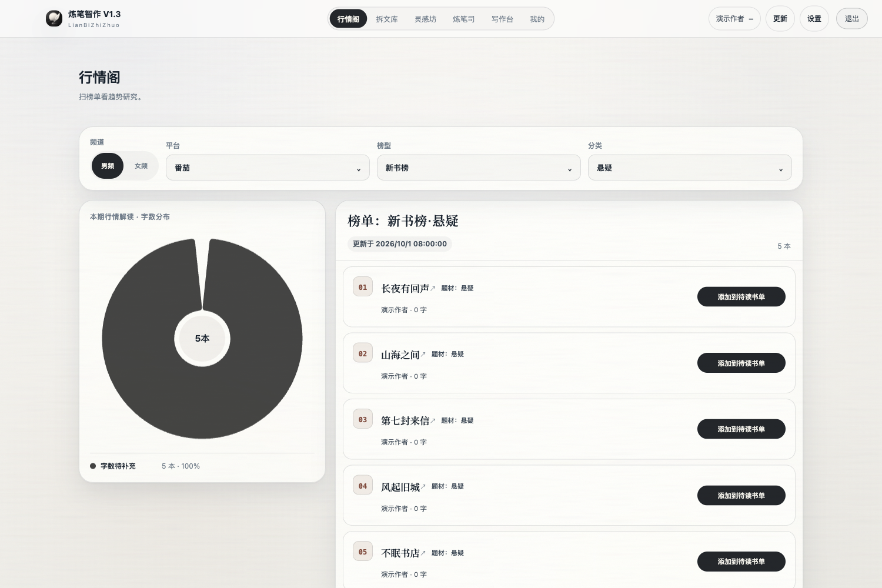This screenshot has width=882, height=588.
Task: Click rank badge 01 of first book
Action: point(363,287)
